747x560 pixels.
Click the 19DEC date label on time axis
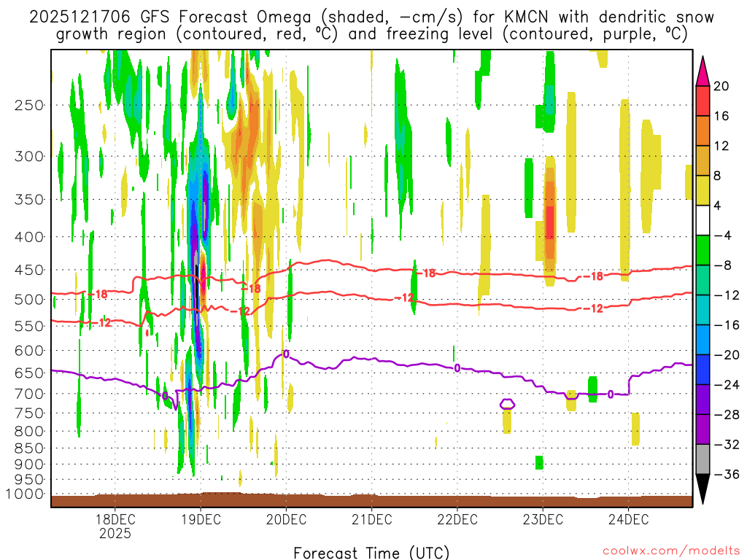[x=201, y=519]
